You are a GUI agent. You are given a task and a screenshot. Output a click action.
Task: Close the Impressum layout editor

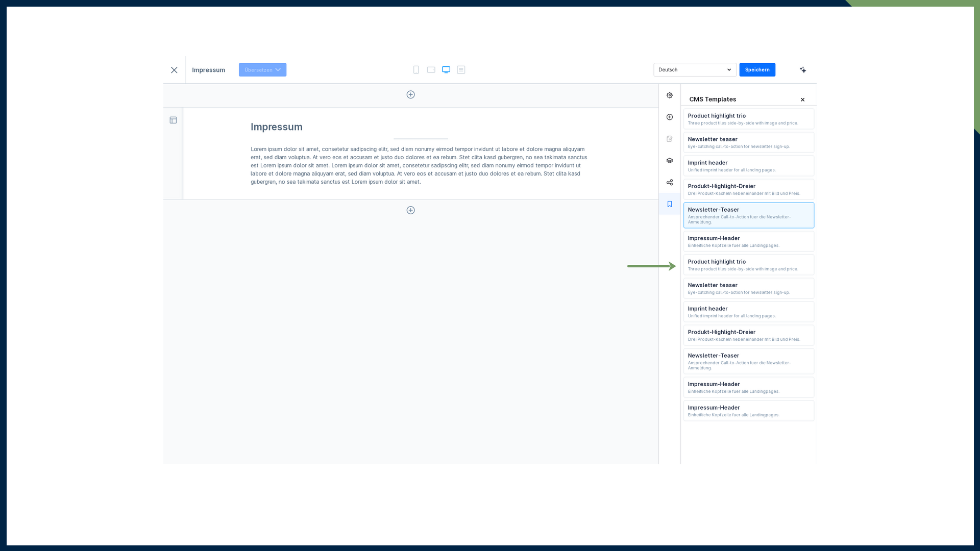(174, 70)
